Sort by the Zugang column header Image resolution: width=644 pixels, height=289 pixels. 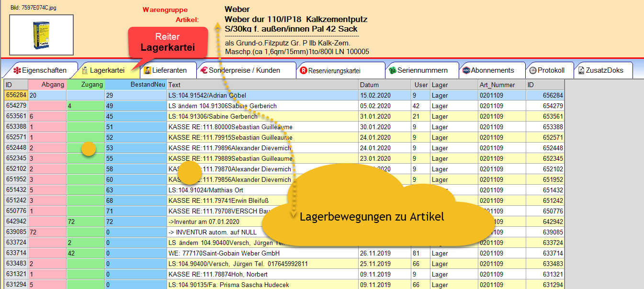(x=86, y=85)
